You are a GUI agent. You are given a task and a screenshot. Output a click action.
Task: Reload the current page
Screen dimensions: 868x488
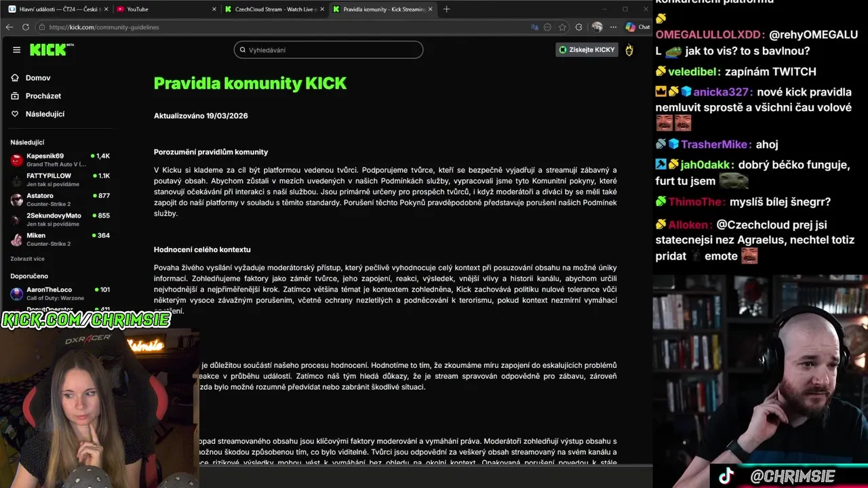point(26,27)
